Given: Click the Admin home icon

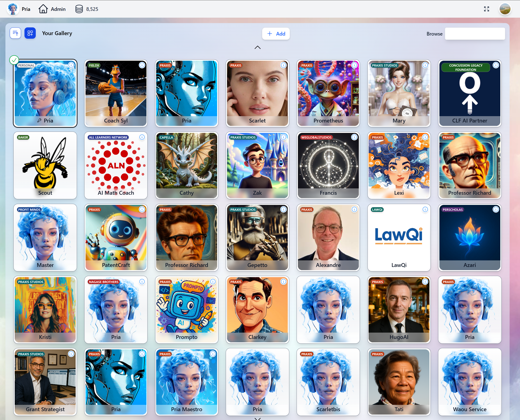Looking at the screenshot, I should click(x=43, y=9).
